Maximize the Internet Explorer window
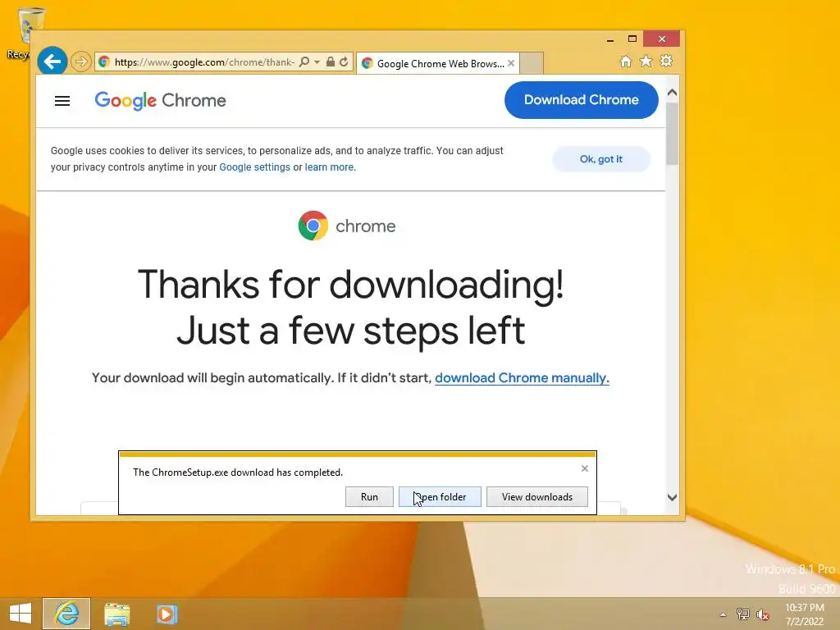The width and height of the screenshot is (840, 630). pos(632,39)
